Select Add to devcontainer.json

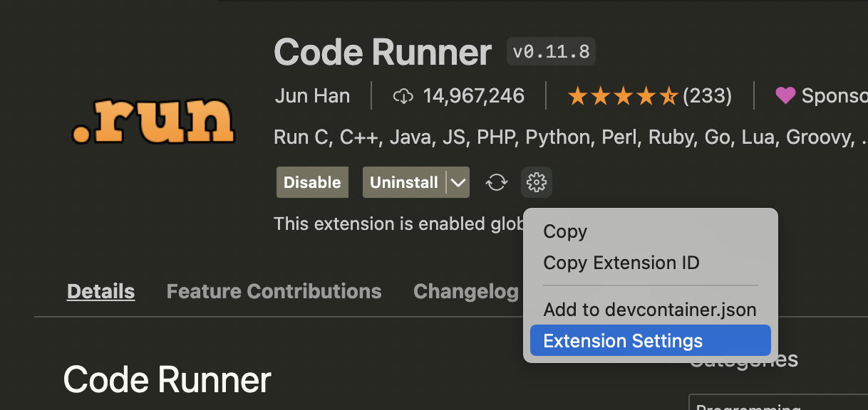coord(650,310)
